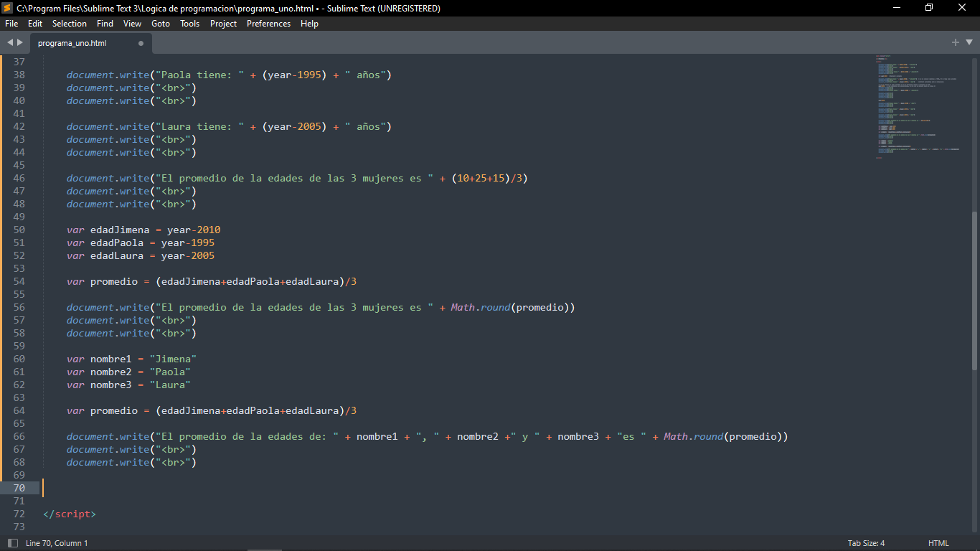Select the programa_uno.html tab
Screen dimensions: 980x551
coord(90,43)
